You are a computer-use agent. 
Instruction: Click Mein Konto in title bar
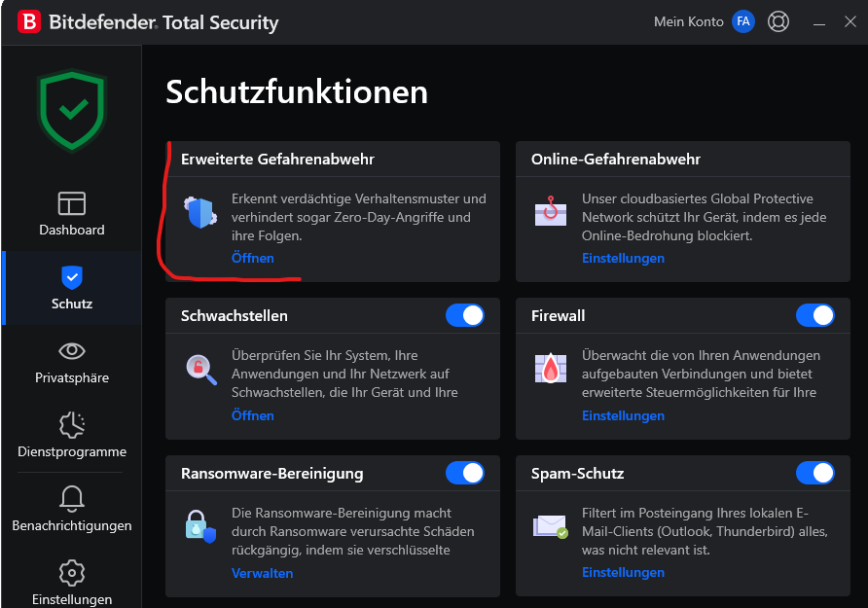click(689, 21)
